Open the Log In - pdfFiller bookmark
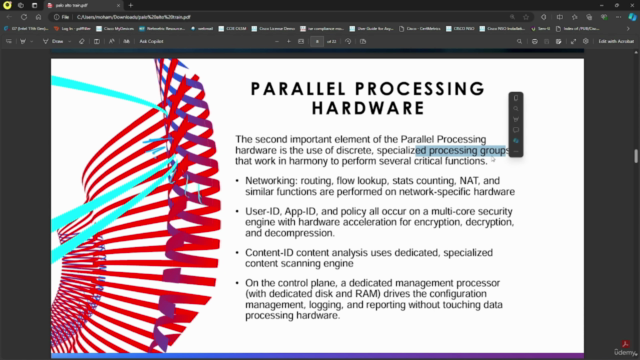Image resolution: width=640 pixels, height=360 pixels. 73,29
